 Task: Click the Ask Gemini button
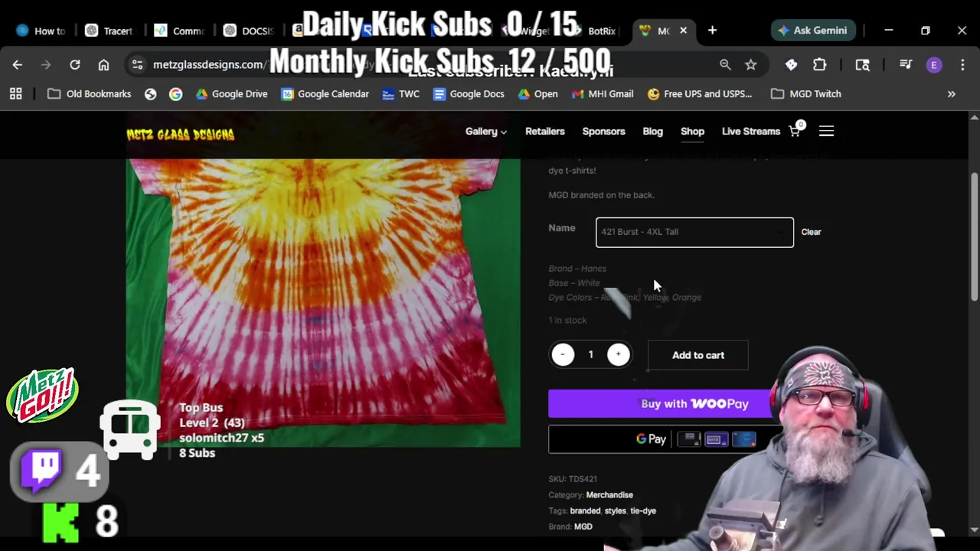(812, 31)
